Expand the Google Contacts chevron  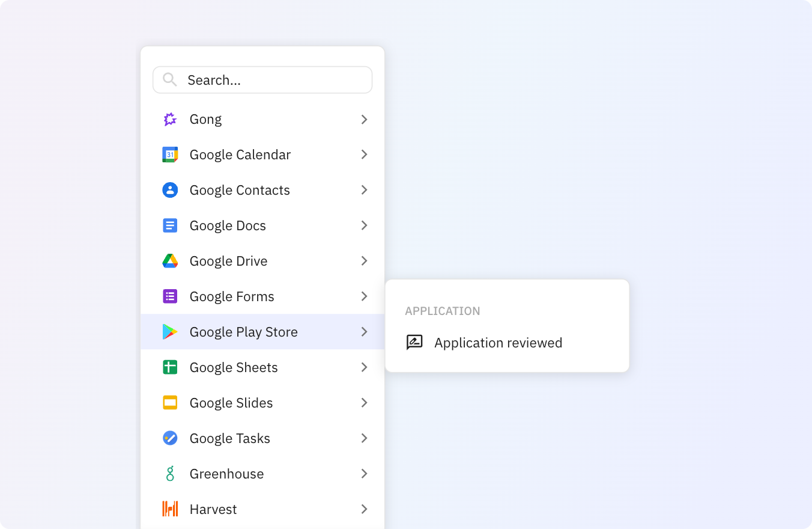pyautogui.click(x=364, y=190)
